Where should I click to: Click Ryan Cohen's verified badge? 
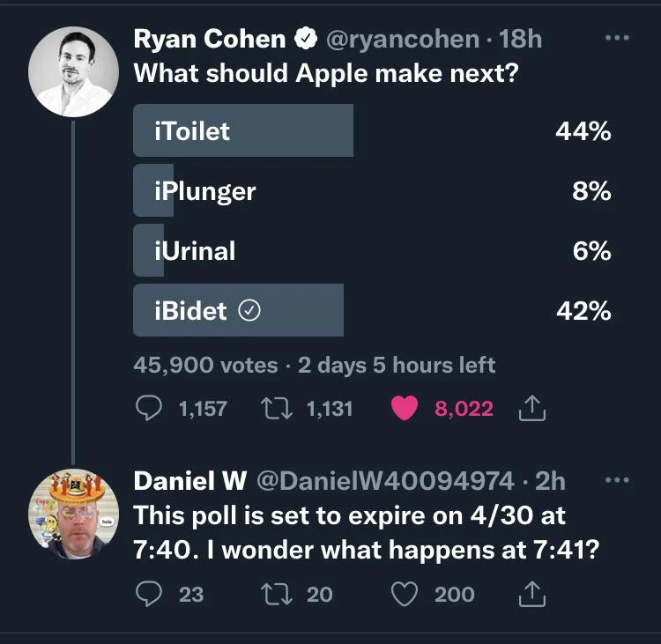click(x=306, y=39)
